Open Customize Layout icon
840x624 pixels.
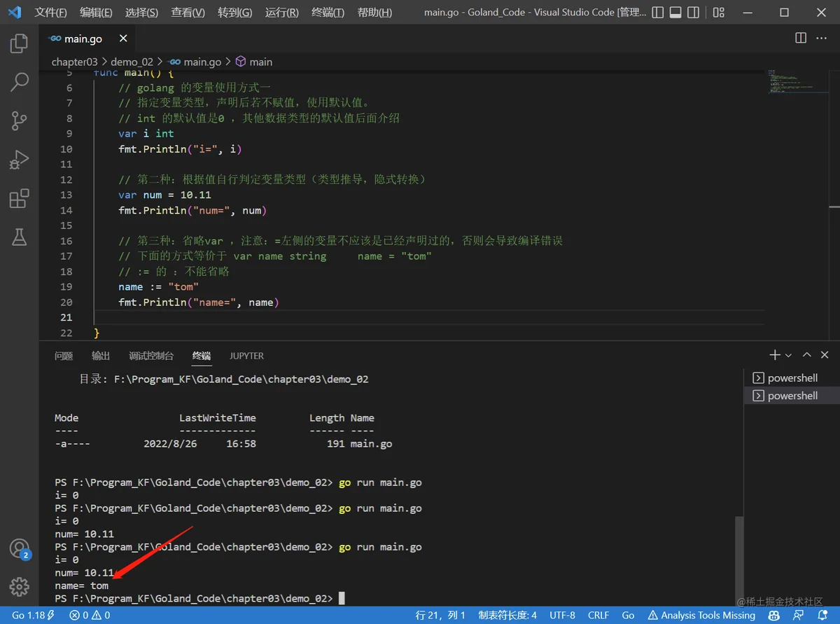pyautogui.click(x=719, y=12)
